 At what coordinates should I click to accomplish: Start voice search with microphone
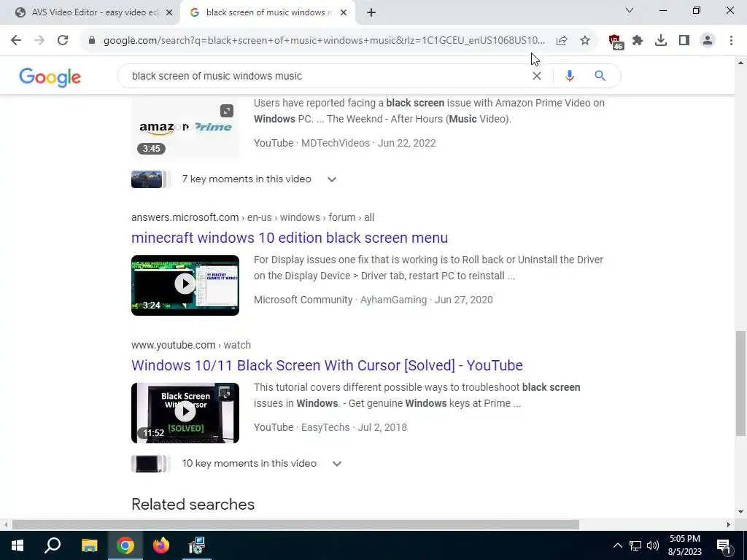[569, 76]
